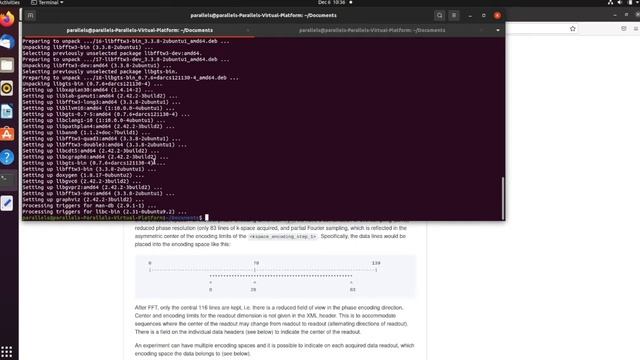Minimize the Terminal window
640x360 pixels.
[x=470, y=16]
